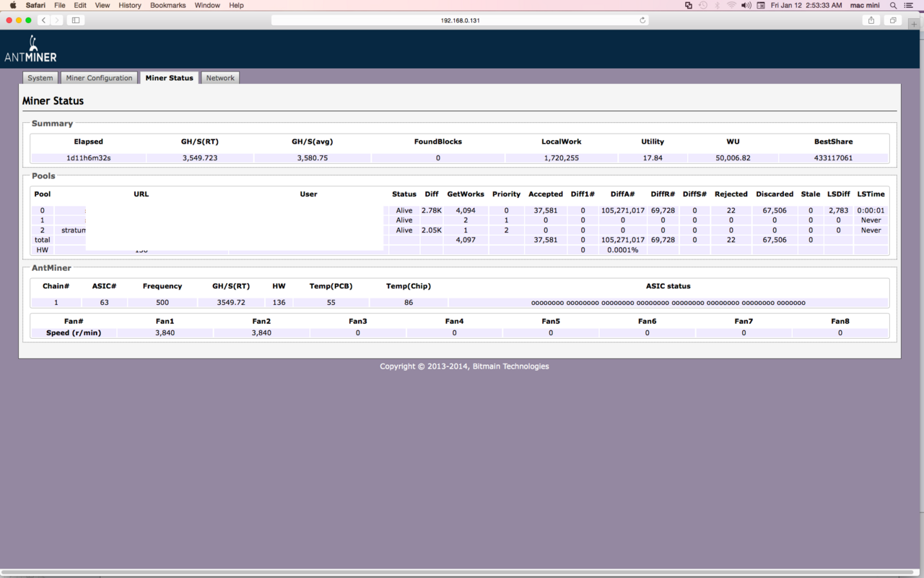Open the Share button in the toolbar
The image size is (924, 578).
tap(871, 20)
